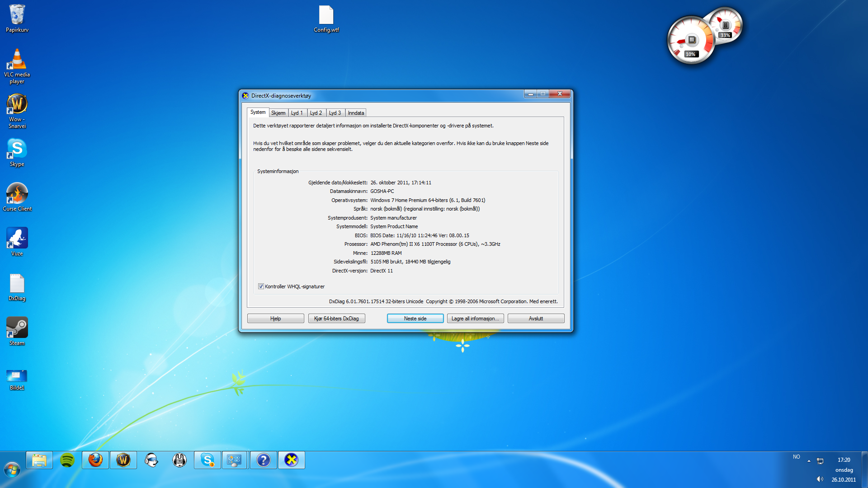Screen dimensions: 868x488
Task: Open the Papirkurv recycle bin icon
Action: tap(17, 18)
